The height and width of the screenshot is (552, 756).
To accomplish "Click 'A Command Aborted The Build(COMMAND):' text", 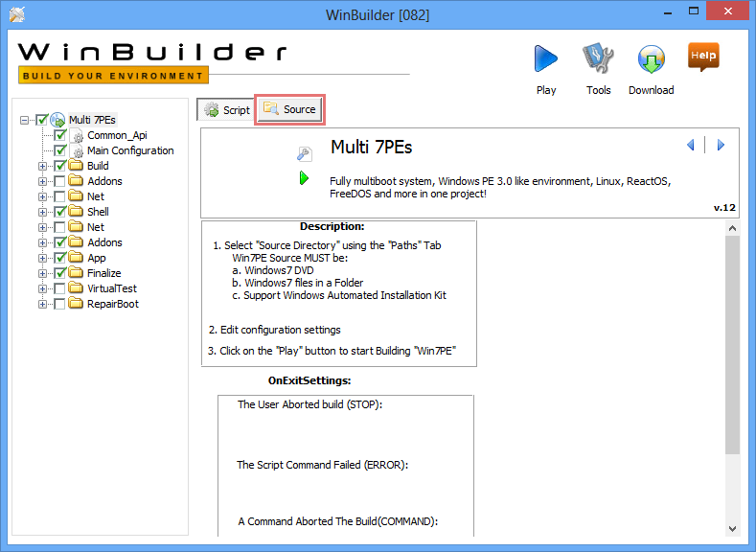I will (338, 521).
